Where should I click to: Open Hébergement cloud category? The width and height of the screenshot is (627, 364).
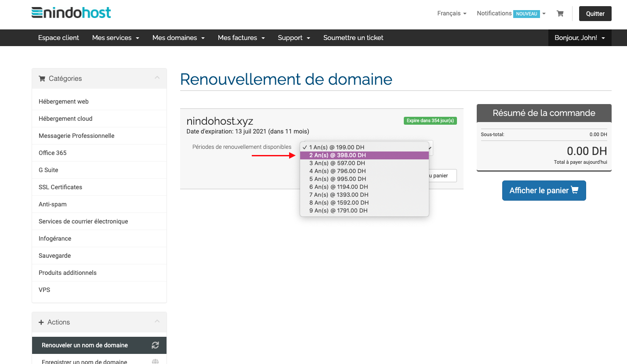click(99, 119)
